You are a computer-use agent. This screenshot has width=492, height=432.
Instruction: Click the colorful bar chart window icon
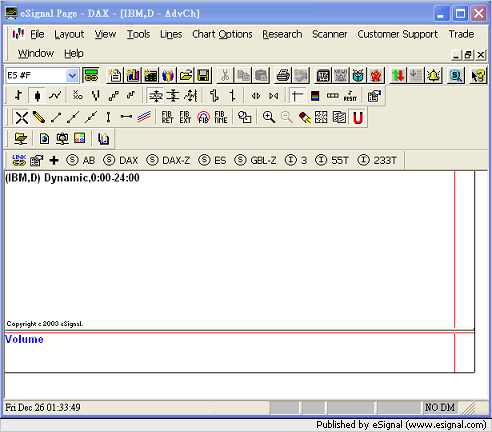pyautogui.click(x=133, y=75)
